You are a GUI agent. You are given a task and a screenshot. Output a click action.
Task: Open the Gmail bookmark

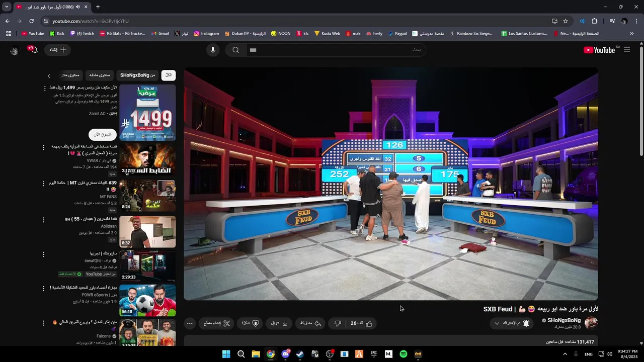159,34
